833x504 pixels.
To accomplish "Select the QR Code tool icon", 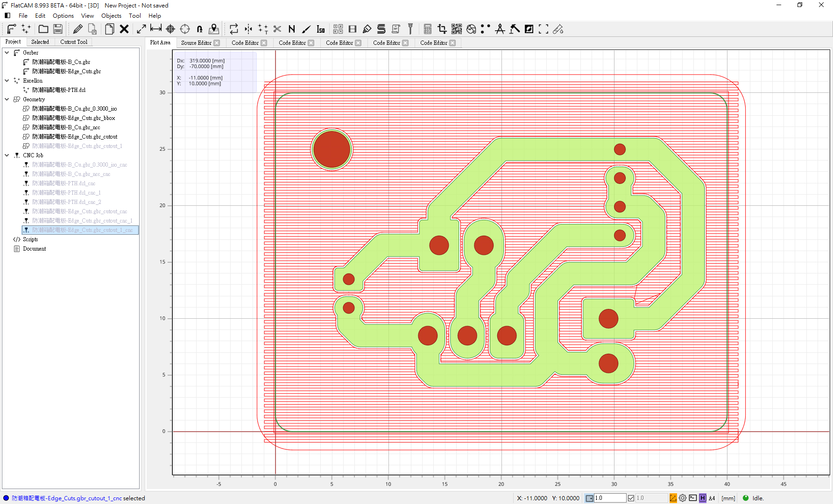I will [457, 29].
